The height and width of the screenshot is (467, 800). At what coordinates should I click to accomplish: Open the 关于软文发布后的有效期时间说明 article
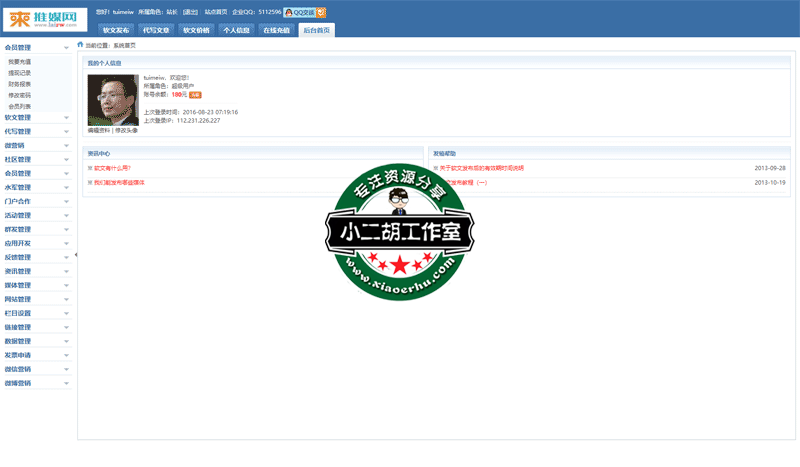[481, 168]
